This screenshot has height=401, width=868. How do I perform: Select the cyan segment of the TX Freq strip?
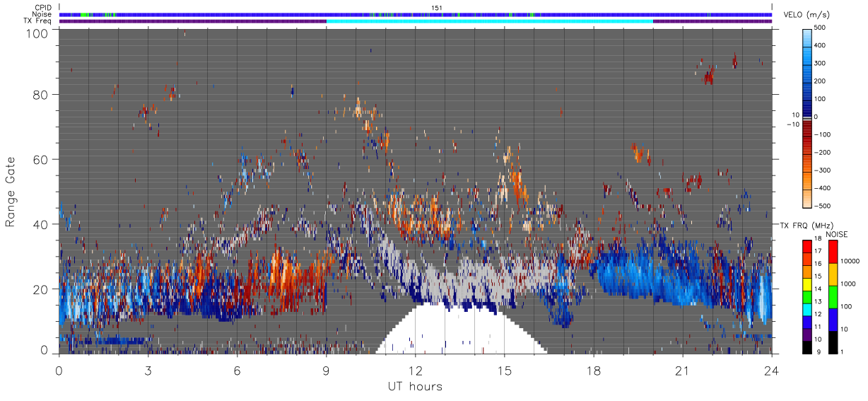(x=490, y=21)
